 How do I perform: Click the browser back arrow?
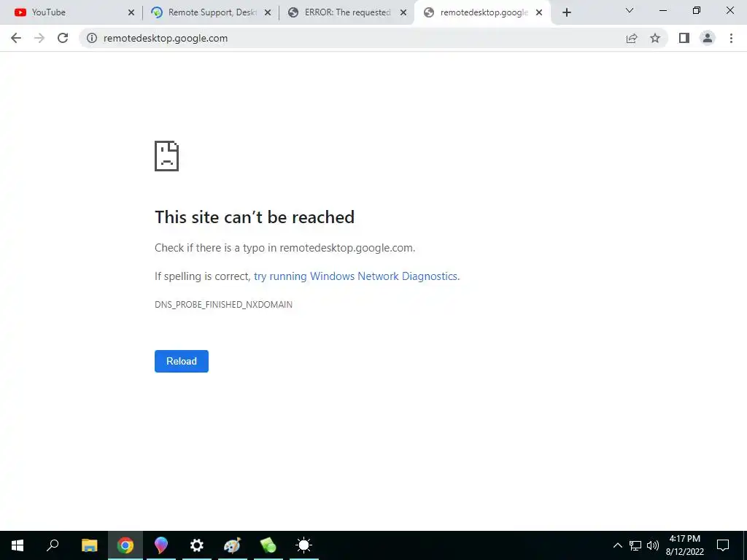coord(16,38)
